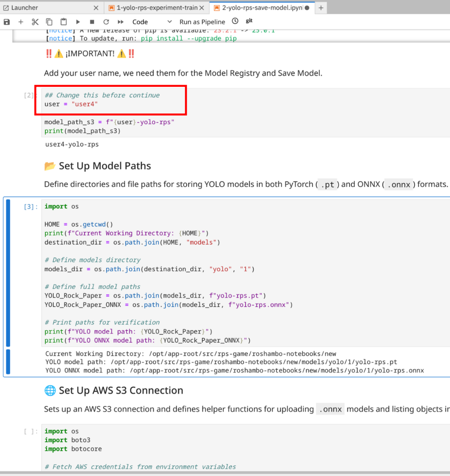Click the Add your user name instruction
The width and height of the screenshot is (450, 476).
pyautogui.click(x=183, y=73)
